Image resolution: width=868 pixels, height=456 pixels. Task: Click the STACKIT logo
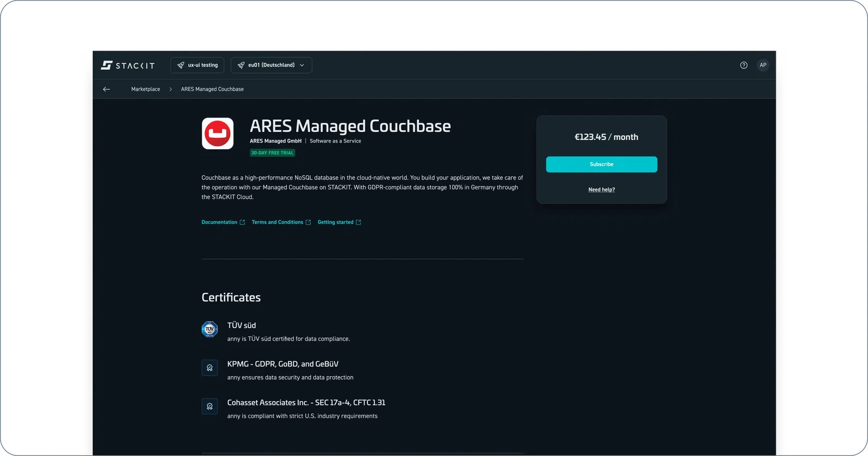point(128,65)
